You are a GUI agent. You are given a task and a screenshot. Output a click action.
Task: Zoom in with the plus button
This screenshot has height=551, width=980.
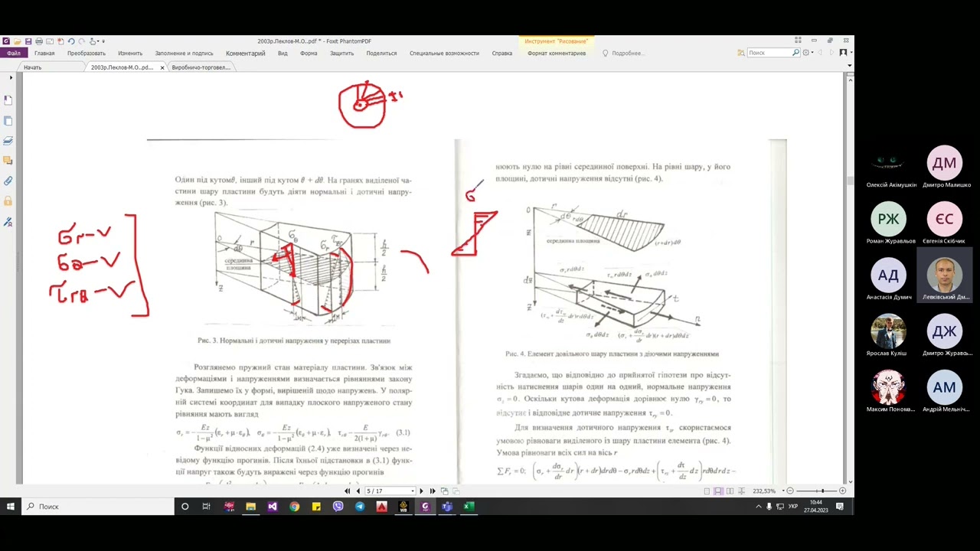point(843,491)
